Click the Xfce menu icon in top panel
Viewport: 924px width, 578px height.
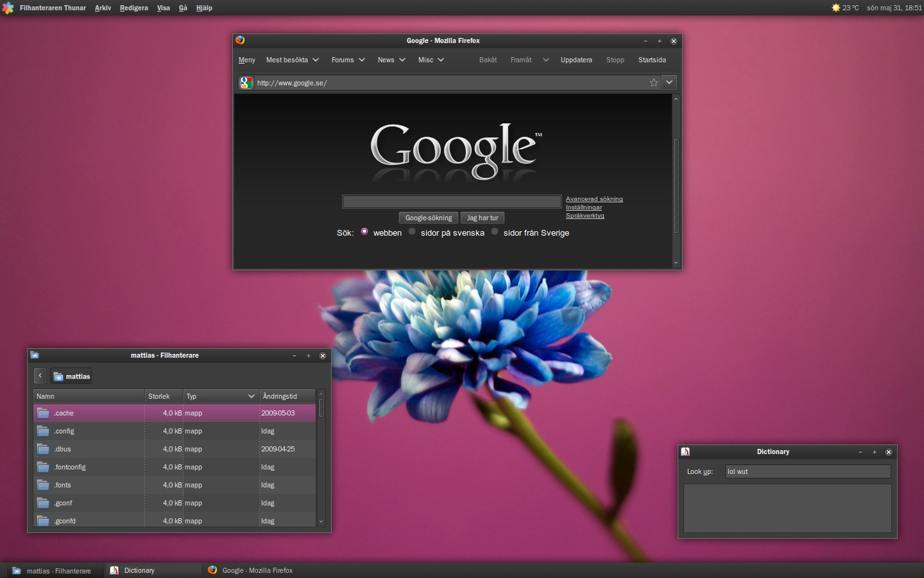pos(8,8)
